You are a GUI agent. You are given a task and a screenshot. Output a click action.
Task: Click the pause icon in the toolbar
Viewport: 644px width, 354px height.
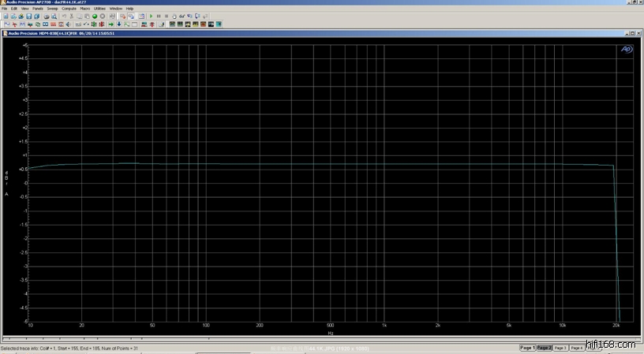159,16
